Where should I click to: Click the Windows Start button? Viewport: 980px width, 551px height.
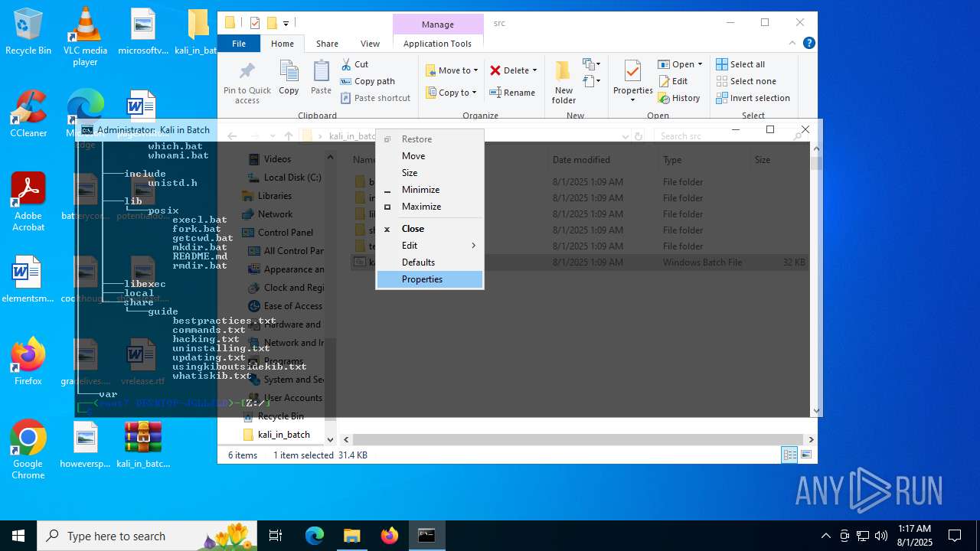18,536
